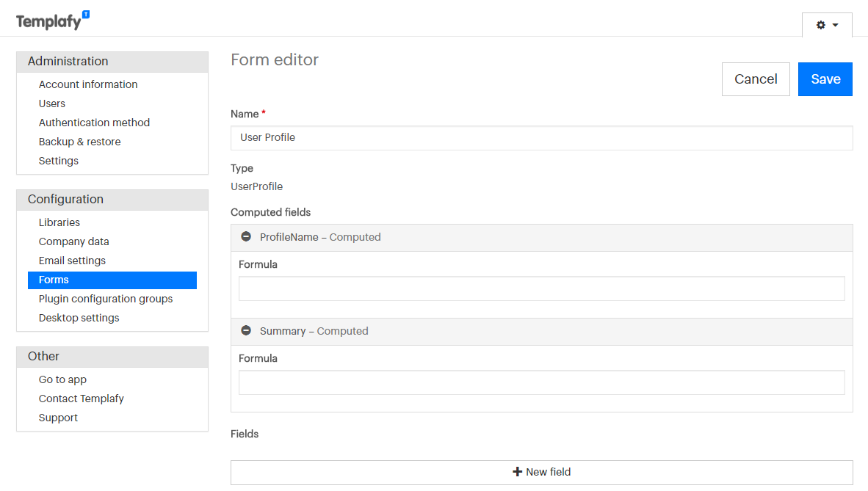
Task: Click the Templafy logo
Action: click(48, 20)
